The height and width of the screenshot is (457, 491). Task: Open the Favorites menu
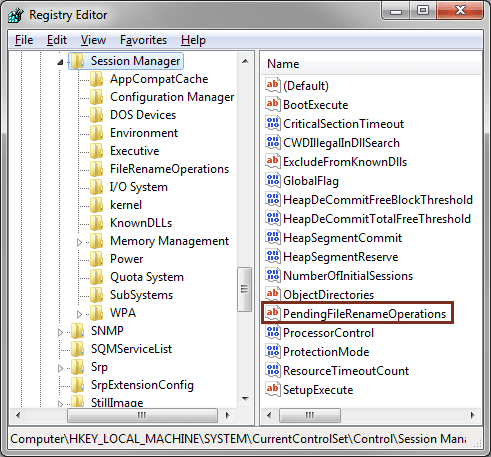tap(143, 40)
